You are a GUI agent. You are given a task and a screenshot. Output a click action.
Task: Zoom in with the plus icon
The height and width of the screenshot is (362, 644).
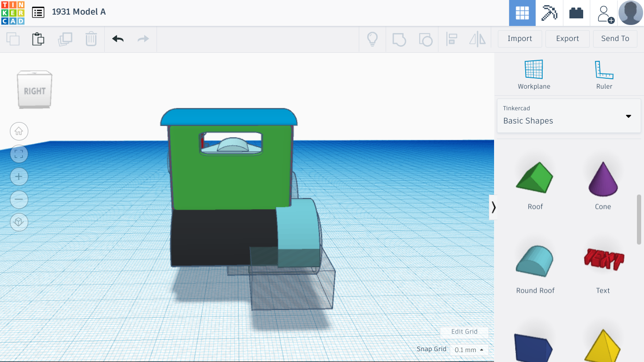pos(19,176)
